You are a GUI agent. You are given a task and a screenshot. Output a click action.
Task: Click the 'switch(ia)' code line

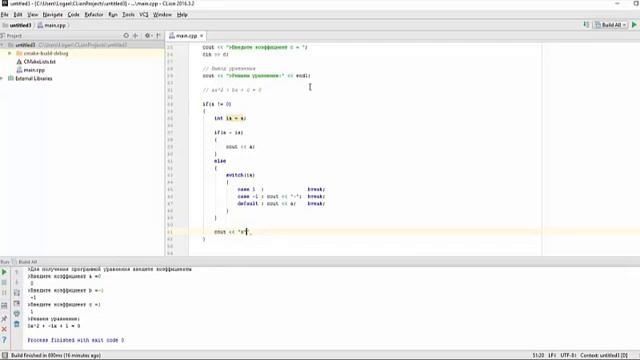240,175
